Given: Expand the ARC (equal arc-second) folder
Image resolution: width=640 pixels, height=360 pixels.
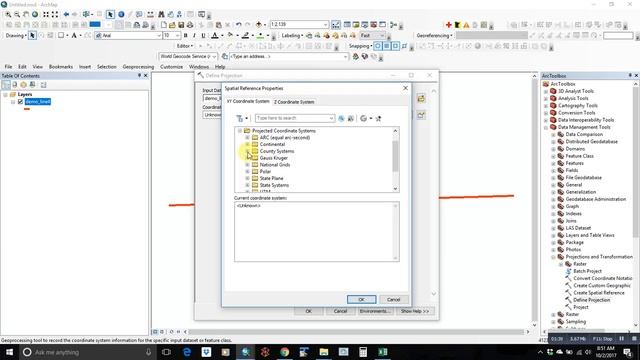Looking at the screenshot, I should (x=247, y=138).
